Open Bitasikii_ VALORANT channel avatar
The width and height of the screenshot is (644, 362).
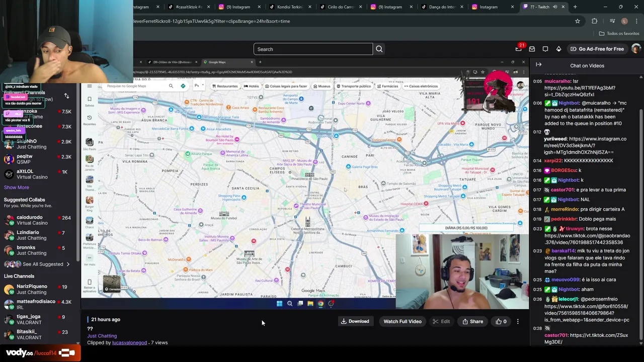pyautogui.click(x=9, y=334)
